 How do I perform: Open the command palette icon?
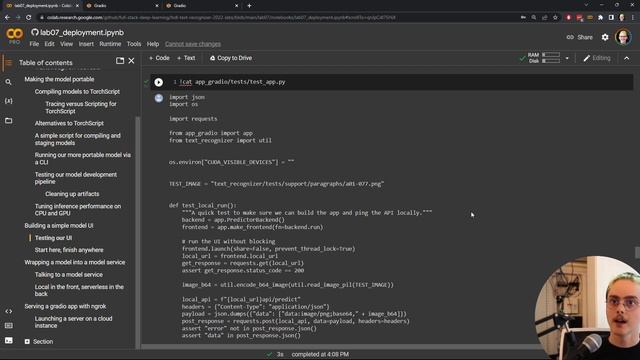pyautogui.click(x=8, y=326)
